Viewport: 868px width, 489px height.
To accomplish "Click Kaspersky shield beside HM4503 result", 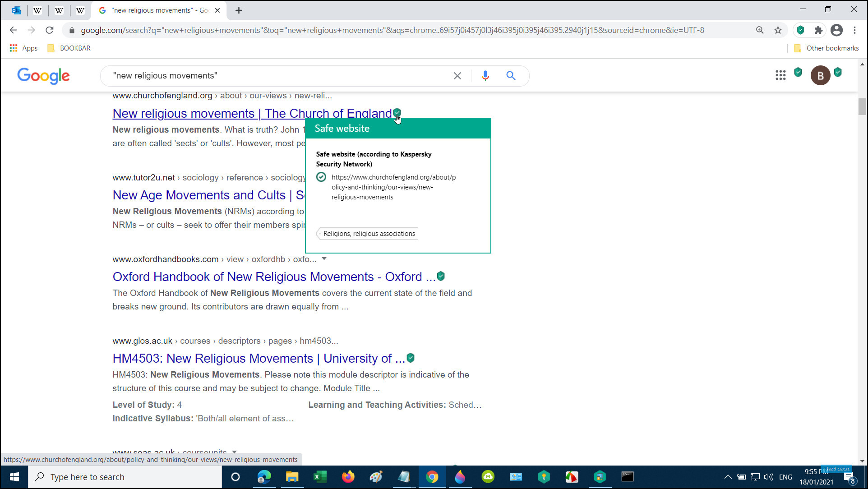I will point(411,358).
